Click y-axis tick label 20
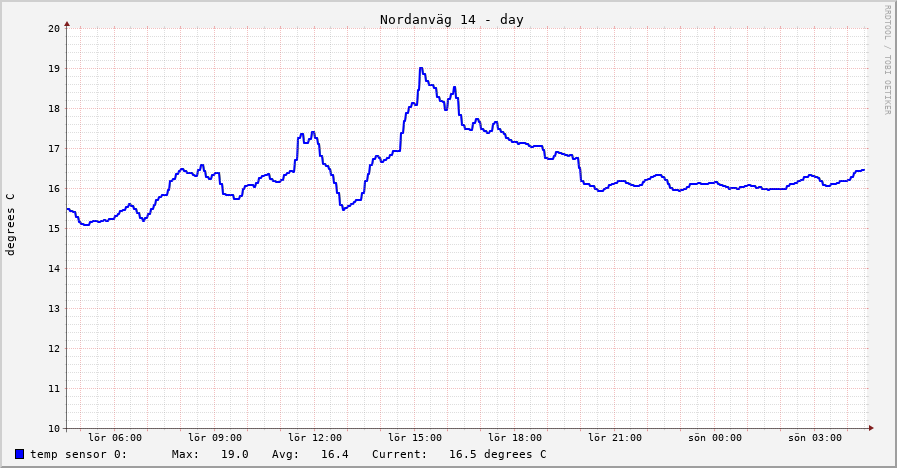This screenshot has width=897, height=468. pyautogui.click(x=54, y=29)
